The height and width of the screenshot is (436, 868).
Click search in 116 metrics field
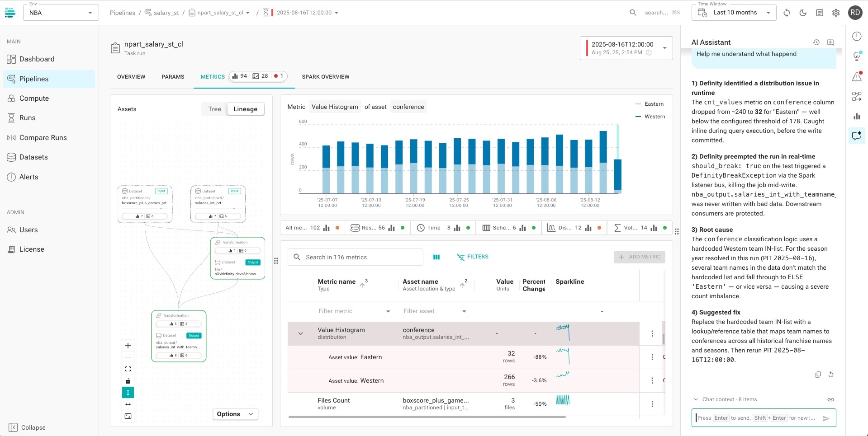(x=356, y=257)
